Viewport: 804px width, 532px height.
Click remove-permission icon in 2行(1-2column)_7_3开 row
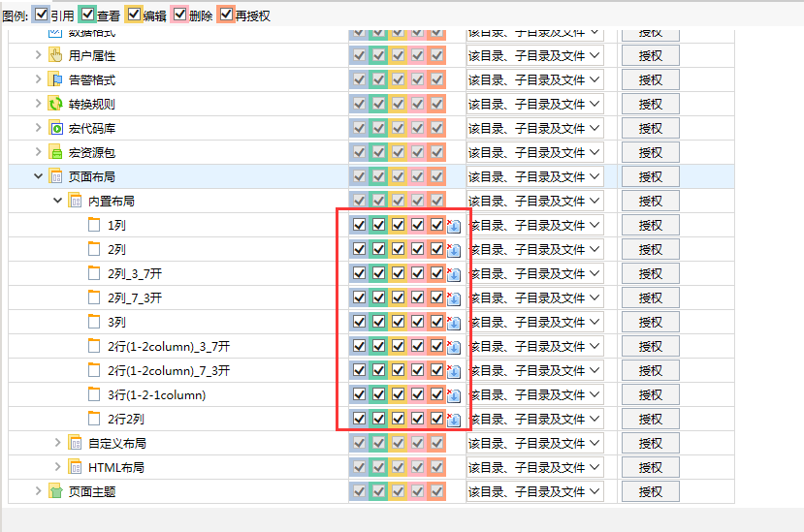pos(454,371)
